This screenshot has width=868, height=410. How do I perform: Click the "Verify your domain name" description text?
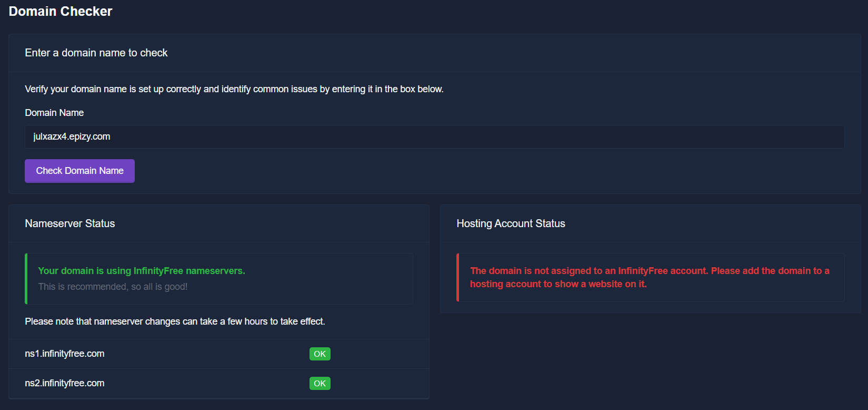(x=234, y=89)
